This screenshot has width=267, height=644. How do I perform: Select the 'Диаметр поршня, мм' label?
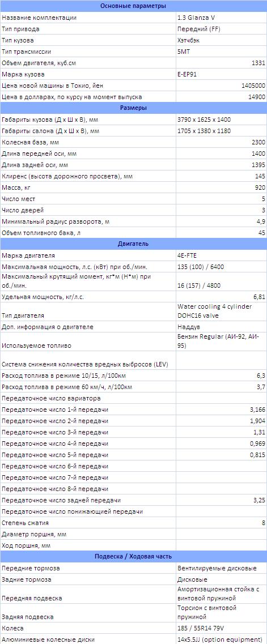[x=34, y=534]
